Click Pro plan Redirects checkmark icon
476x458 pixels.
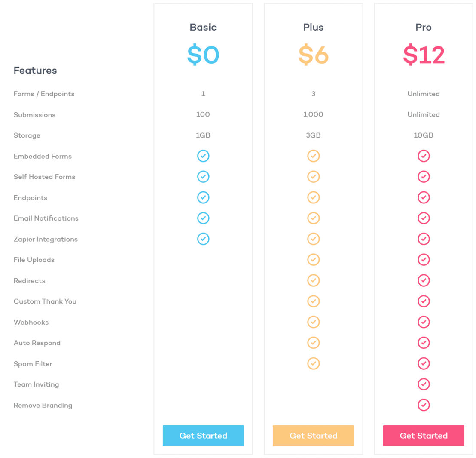(x=424, y=280)
